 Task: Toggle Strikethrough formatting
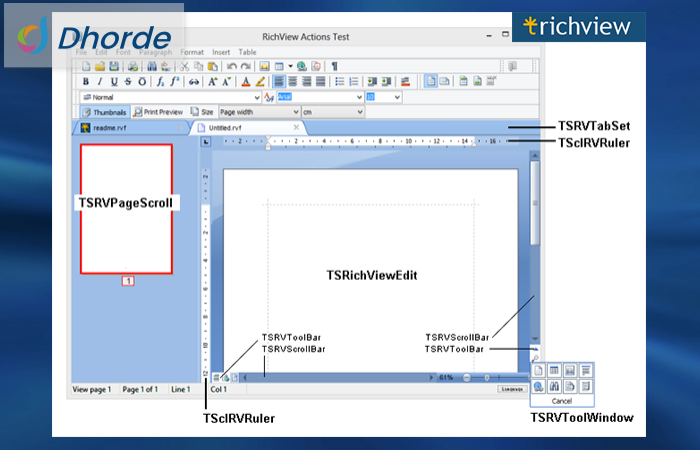pos(128,82)
